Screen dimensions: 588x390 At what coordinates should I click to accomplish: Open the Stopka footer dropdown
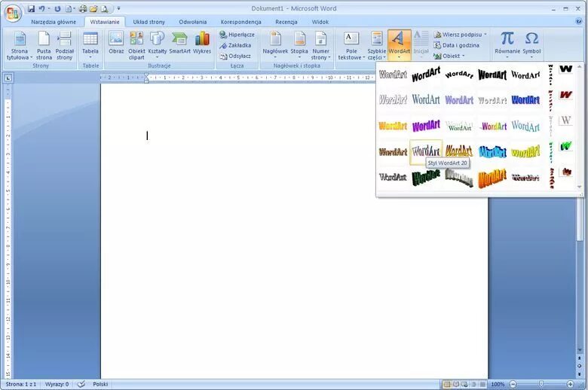tap(299, 46)
